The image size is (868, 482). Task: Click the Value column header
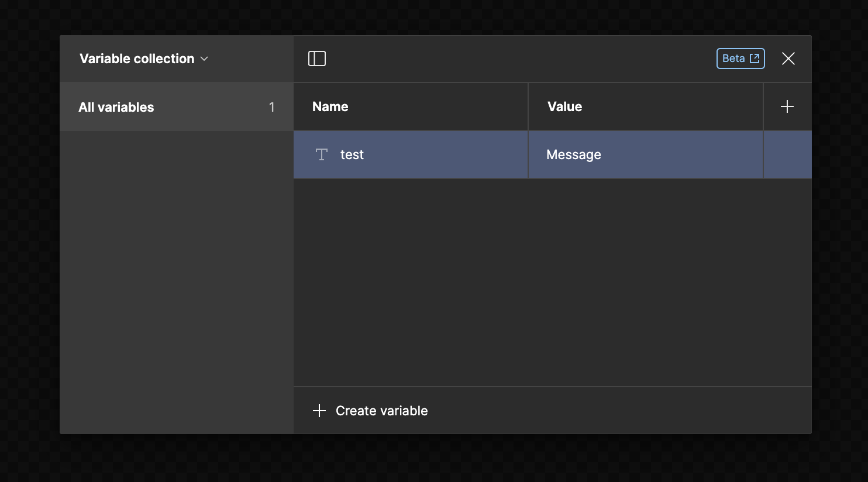tap(564, 106)
